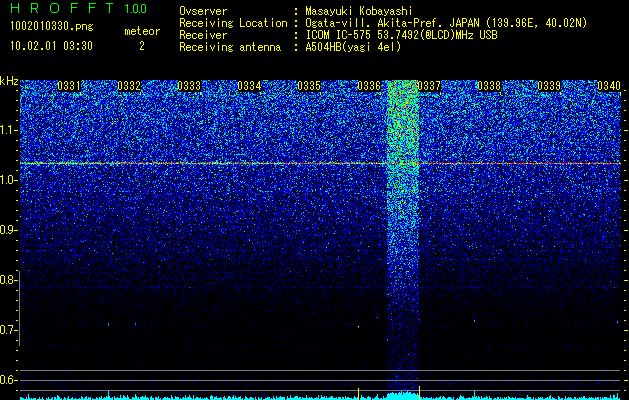
Task: Click Ogata-vill. Akita-Pref. JAPAN location text
Action: click(x=446, y=23)
